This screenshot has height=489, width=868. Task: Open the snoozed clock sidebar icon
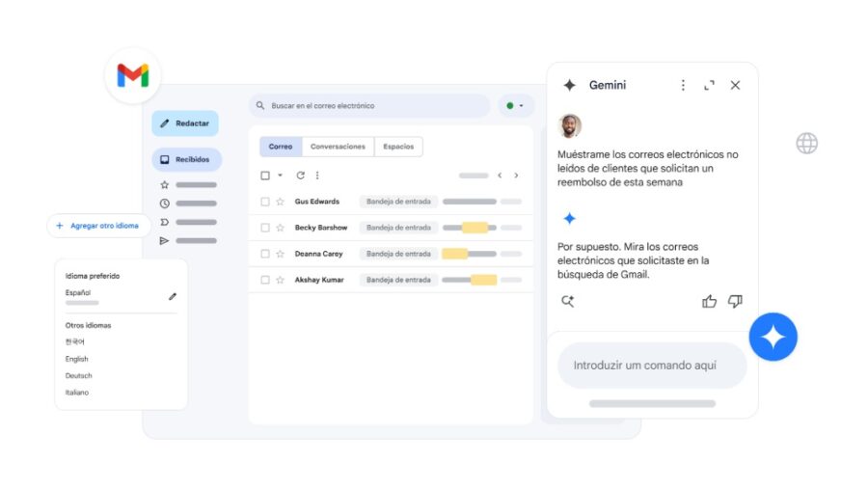164,204
